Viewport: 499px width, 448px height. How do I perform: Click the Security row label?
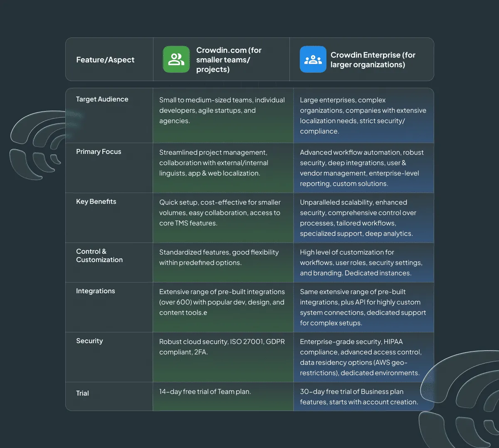[x=89, y=341]
